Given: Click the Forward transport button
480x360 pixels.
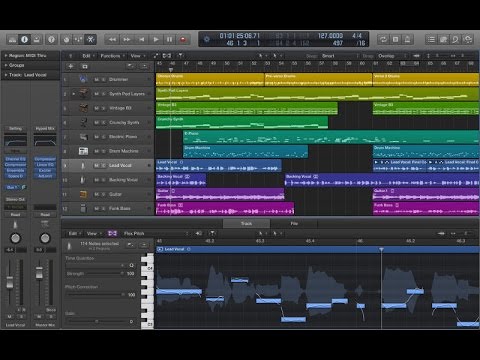Looking at the screenshot, I should 127,39.
